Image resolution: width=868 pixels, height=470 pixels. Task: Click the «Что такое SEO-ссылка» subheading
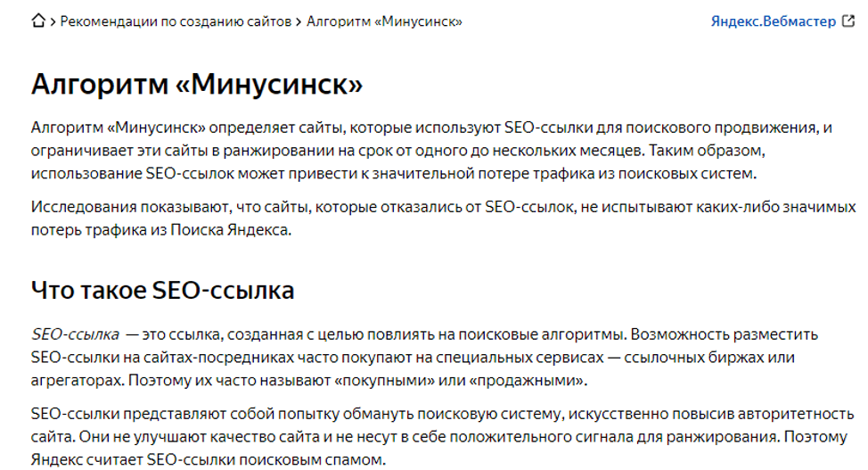(x=162, y=290)
